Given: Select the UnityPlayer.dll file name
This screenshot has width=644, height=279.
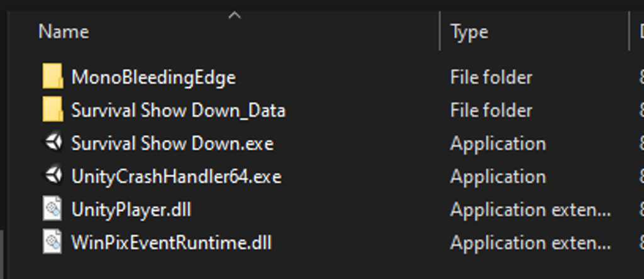Looking at the screenshot, I should pyautogui.click(x=131, y=209).
